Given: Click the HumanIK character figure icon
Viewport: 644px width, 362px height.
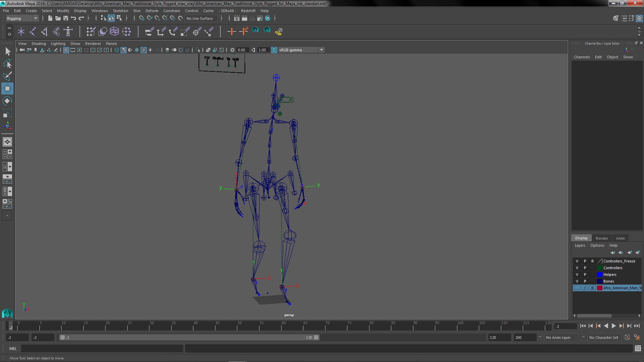Looking at the screenshot, I should pos(68,32).
